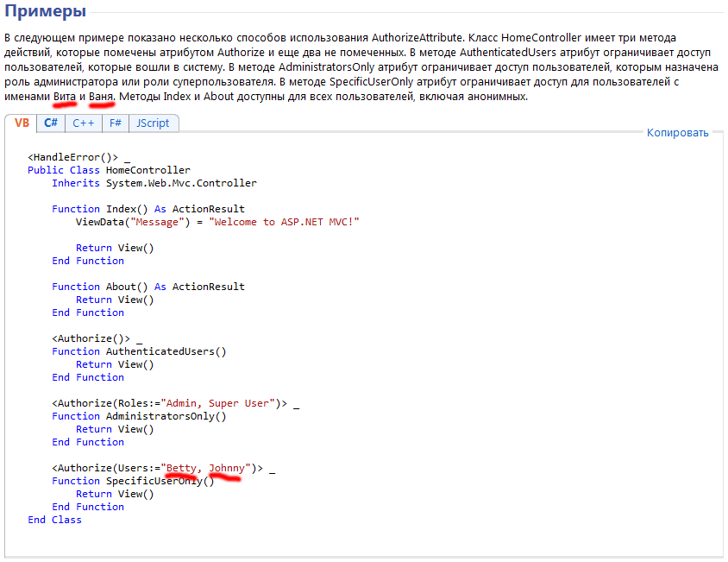This screenshot has height=562, width=728.
Task: Click System.Web.Mvc.Controller in Inherits line
Action: pyautogui.click(x=181, y=183)
